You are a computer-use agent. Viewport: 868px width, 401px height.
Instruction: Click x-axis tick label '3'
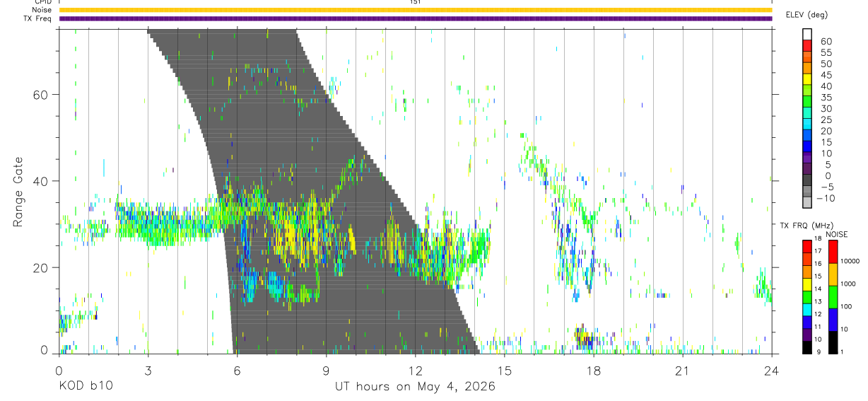pos(148,371)
